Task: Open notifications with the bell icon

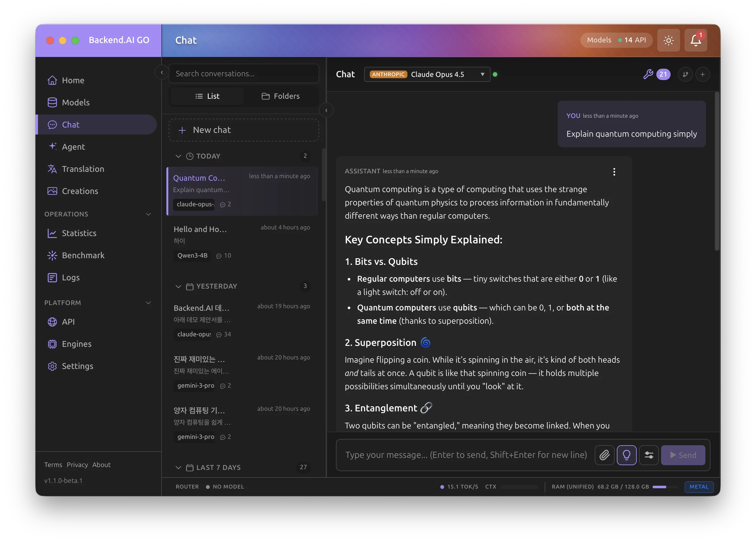Action: 695,40
